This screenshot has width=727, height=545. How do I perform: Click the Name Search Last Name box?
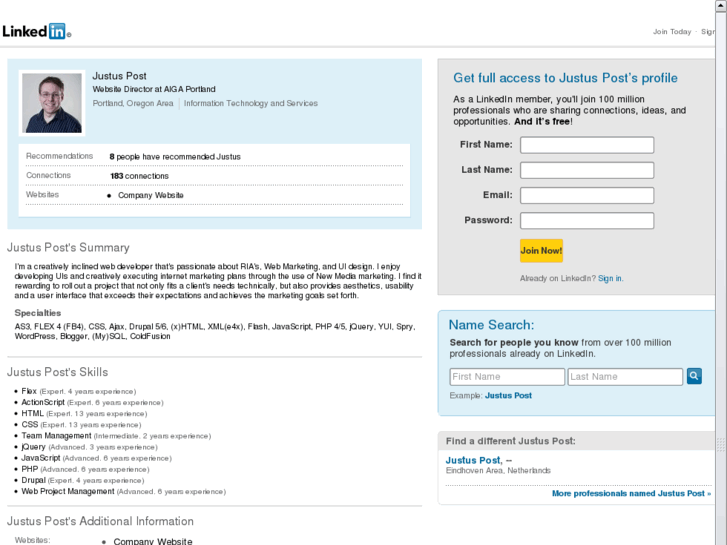[x=625, y=377]
